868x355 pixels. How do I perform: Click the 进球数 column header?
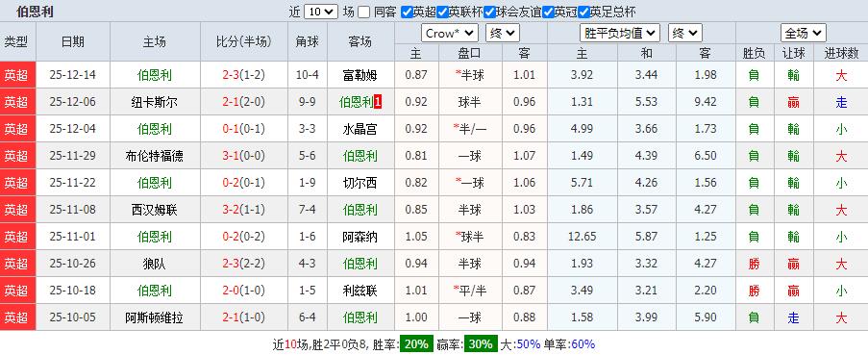click(841, 53)
